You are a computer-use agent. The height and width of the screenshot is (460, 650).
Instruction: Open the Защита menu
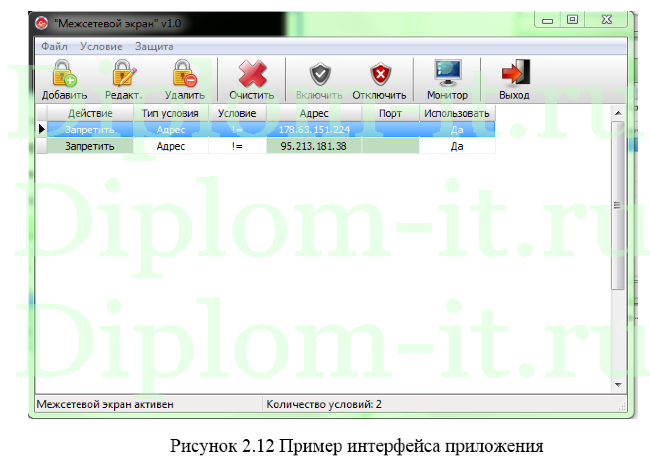[153, 46]
